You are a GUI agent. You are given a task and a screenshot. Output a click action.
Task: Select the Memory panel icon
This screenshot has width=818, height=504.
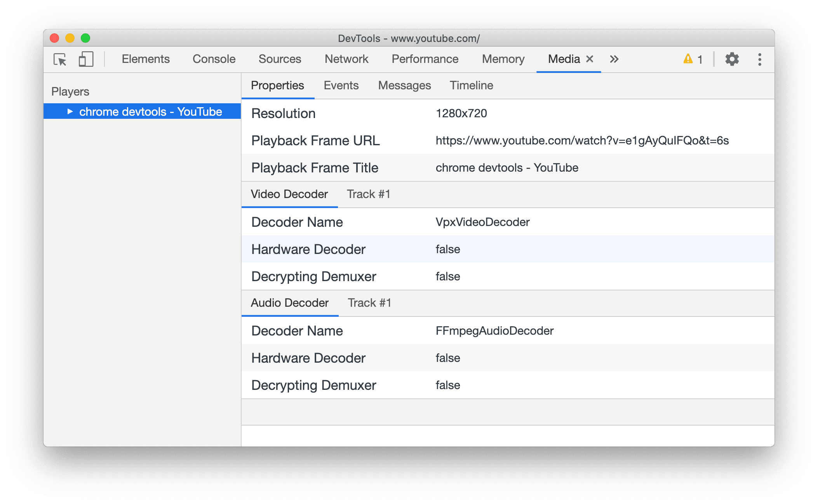501,59
